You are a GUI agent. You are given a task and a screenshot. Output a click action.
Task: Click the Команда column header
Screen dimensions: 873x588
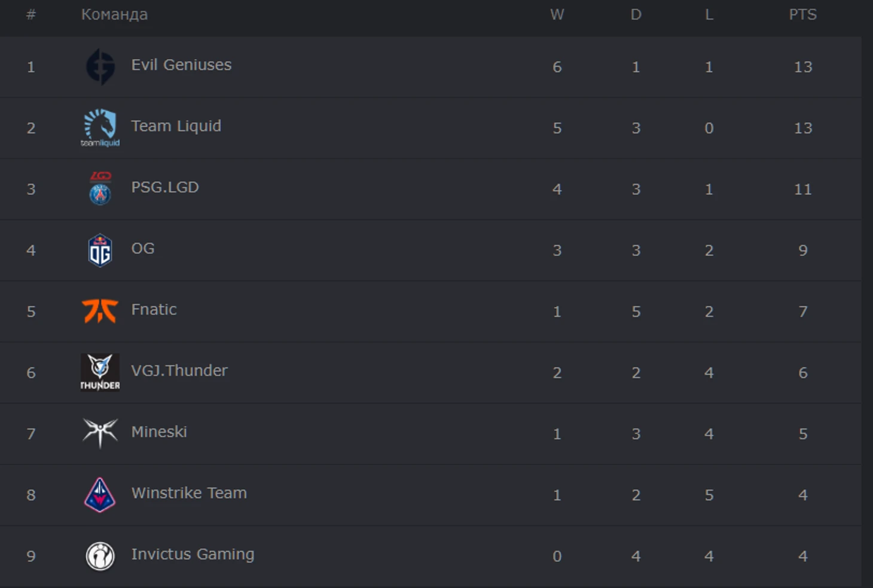(x=114, y=14)
